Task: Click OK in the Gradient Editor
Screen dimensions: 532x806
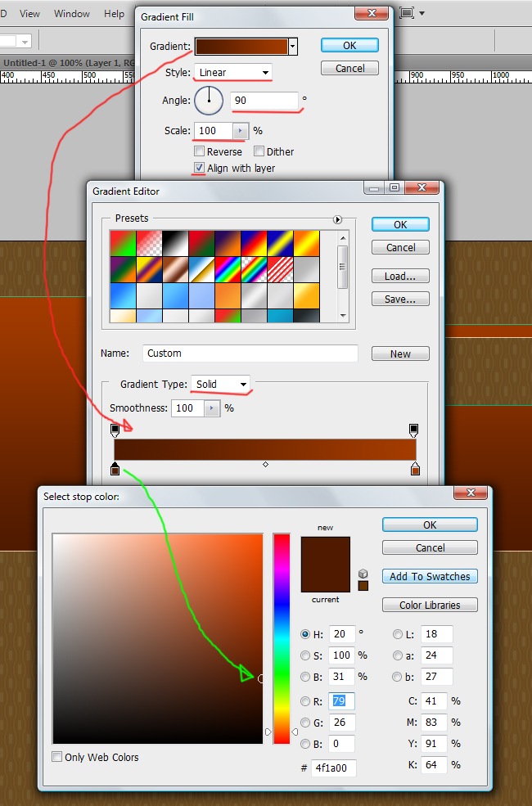Action: (x=400, y=225)
